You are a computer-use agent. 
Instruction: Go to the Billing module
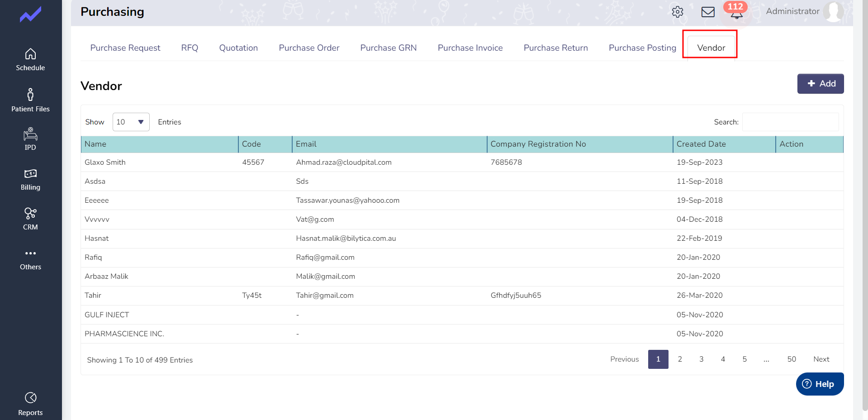pyautogui.click(x=30, y=180)
